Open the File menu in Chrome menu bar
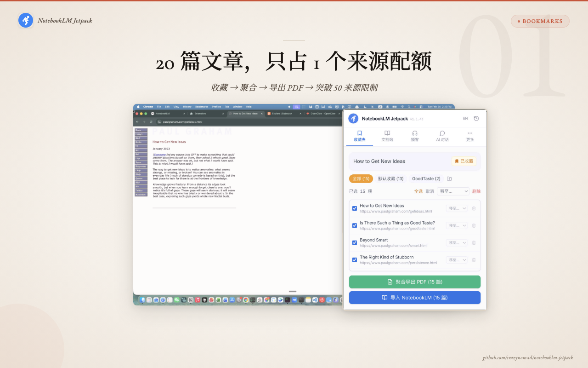The image size is (588, 368). coord(159,107)
